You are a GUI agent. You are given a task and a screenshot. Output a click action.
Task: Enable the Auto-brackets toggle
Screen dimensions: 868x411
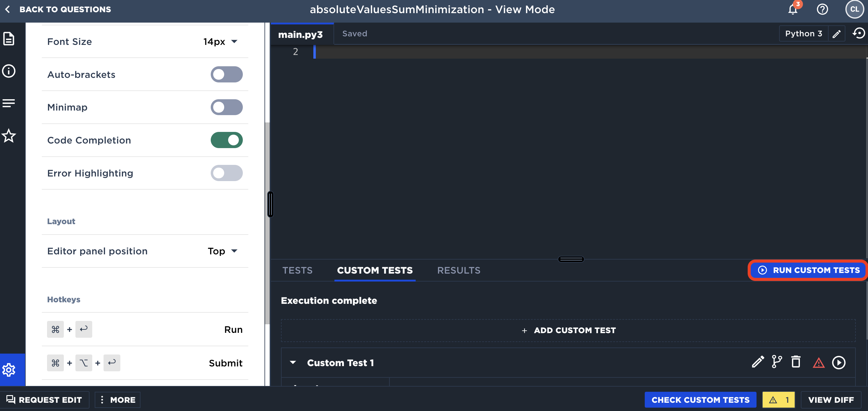tap(226, 75)
